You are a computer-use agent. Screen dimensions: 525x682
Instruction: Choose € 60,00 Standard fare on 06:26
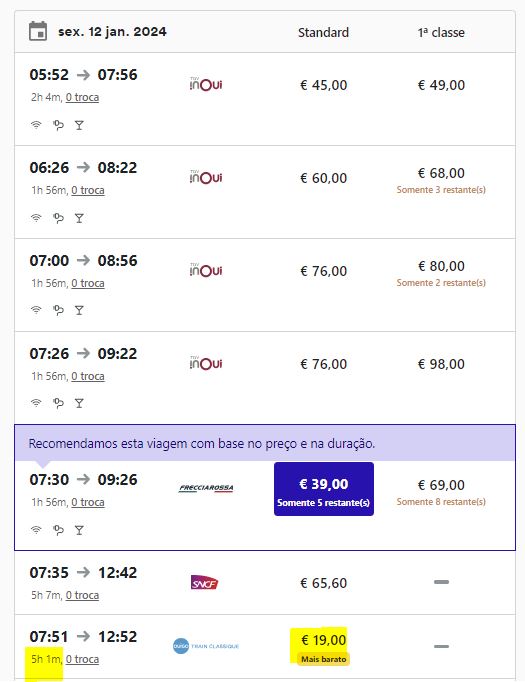pos(324,178)
